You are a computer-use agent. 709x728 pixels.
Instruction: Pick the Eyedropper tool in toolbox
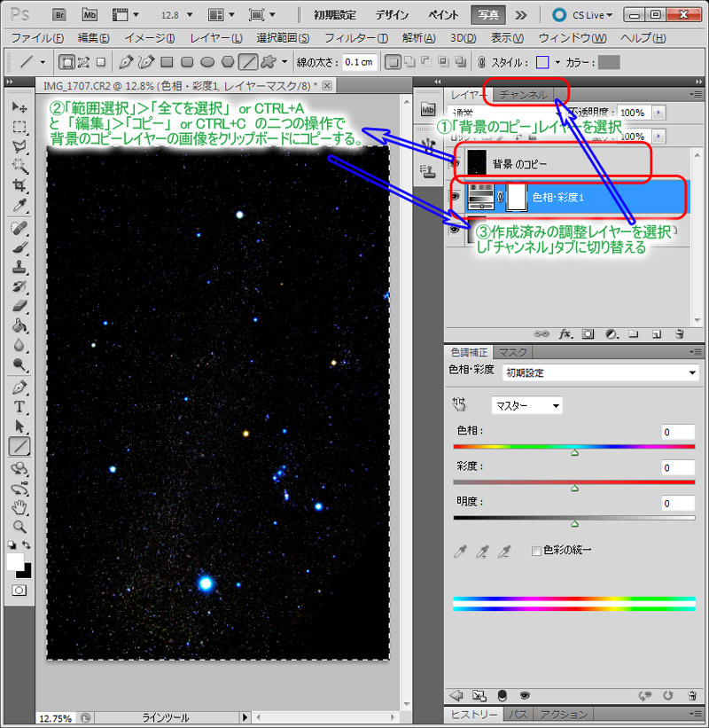pos(19,205)
